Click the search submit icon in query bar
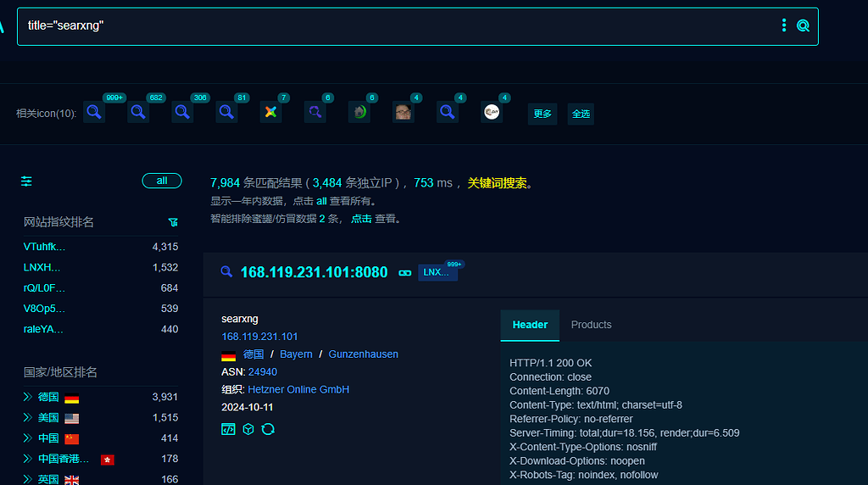The width and height of the screenshot is (868, 485). pyautogui.click(x=803, y=25)
